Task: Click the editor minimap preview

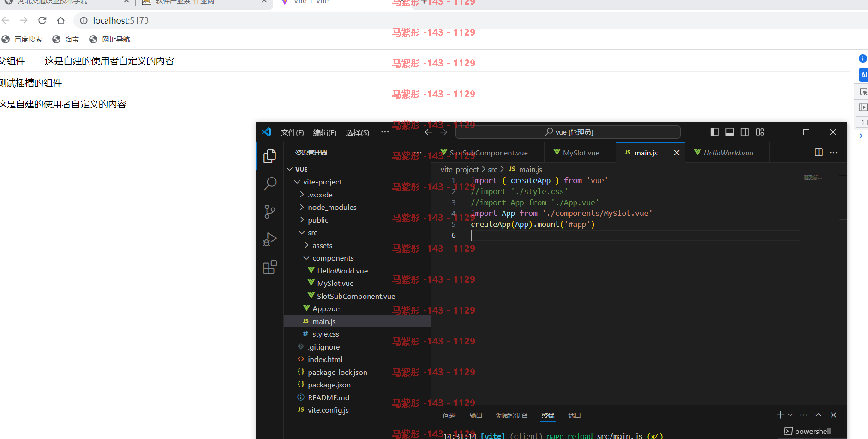Action: [813, 178]
